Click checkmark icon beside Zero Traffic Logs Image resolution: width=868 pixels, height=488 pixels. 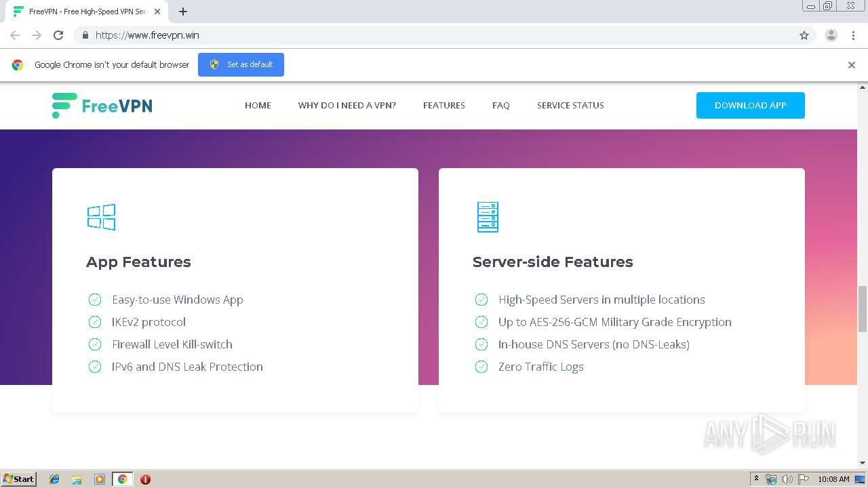(x=481, y=367)
